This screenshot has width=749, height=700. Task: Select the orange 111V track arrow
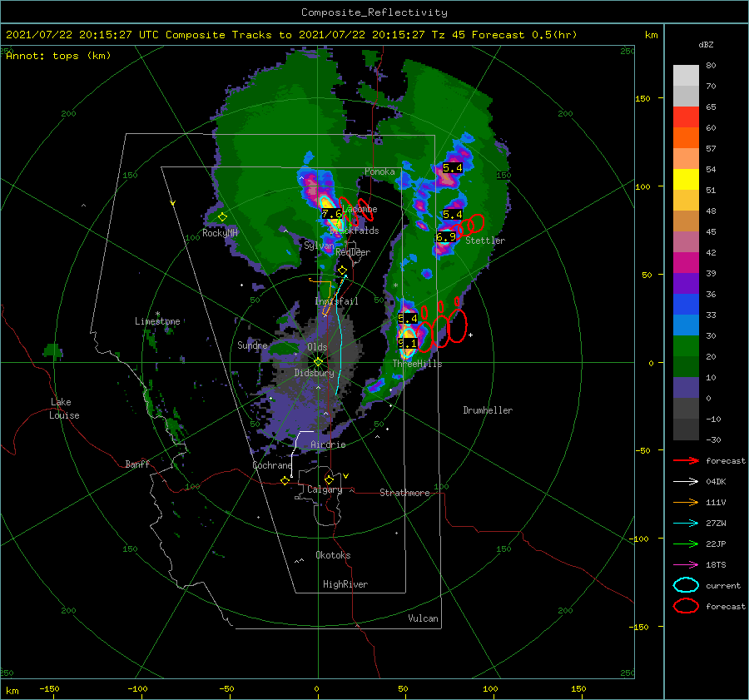click(686, 502)
